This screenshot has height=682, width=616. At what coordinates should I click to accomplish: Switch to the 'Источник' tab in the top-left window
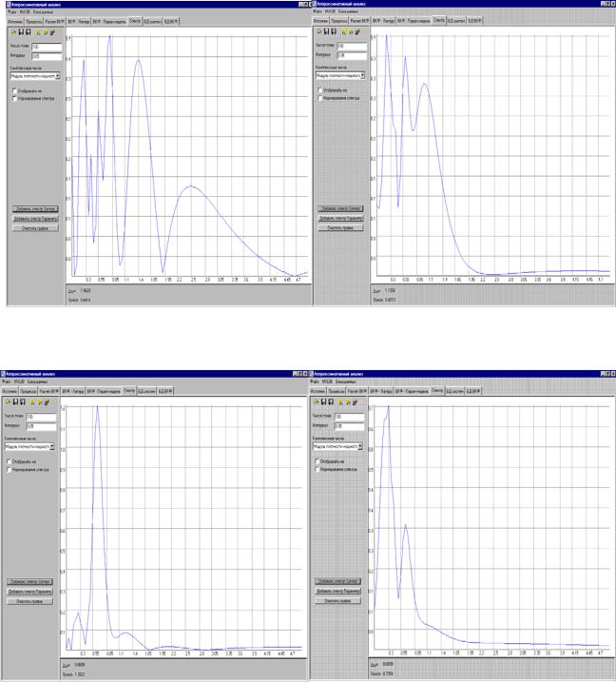pos(15,22)
